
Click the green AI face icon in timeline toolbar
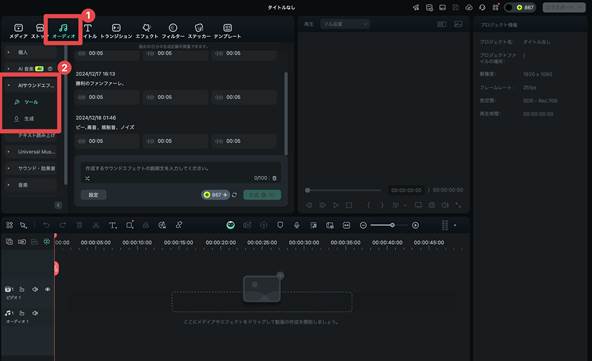point(230,225)
